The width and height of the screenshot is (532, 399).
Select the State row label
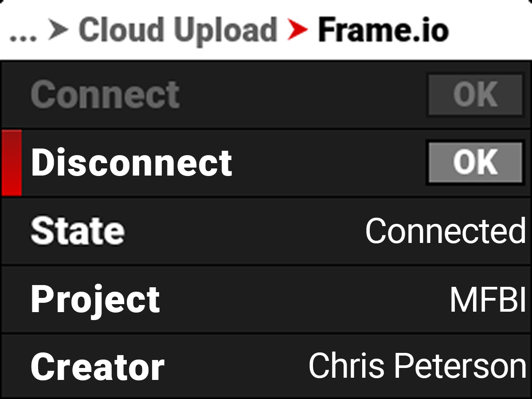click(78, 231)
